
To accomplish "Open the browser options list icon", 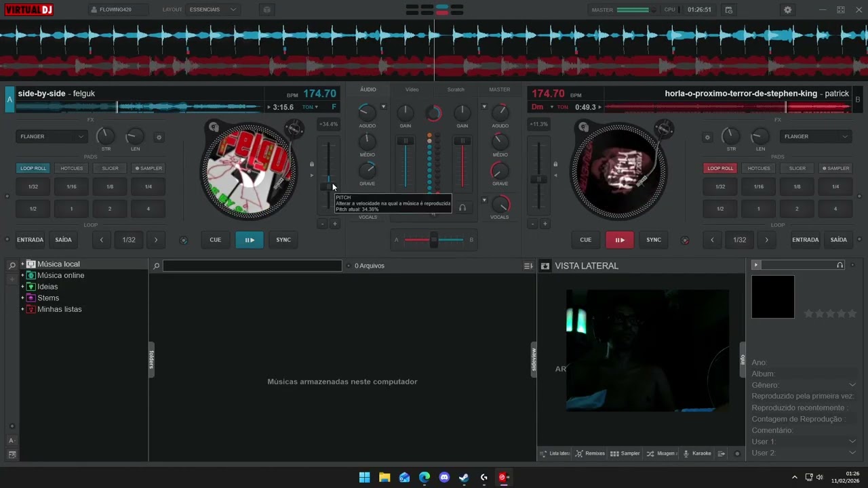I will point(528,266).
